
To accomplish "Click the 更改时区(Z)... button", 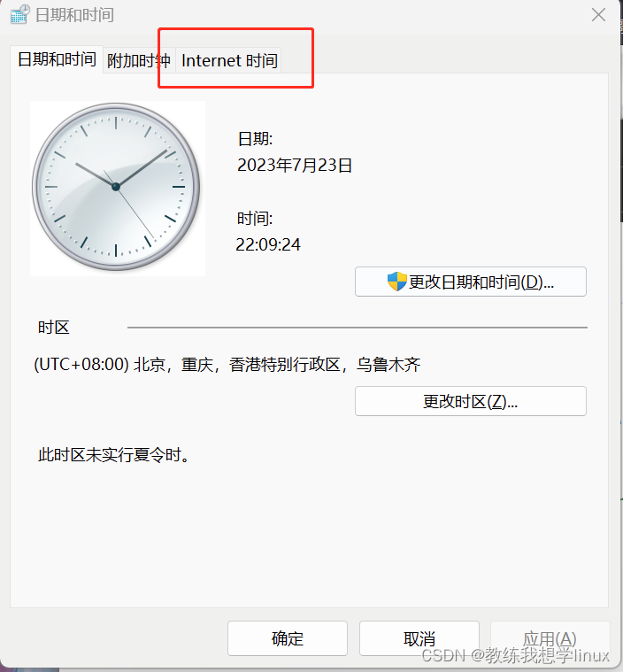I will [x=471, y=401].
